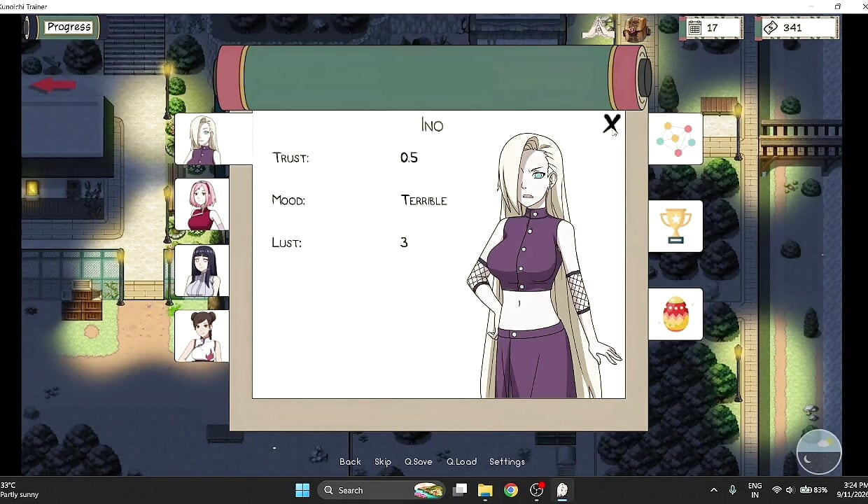Click the Mood label

[288, 200]
